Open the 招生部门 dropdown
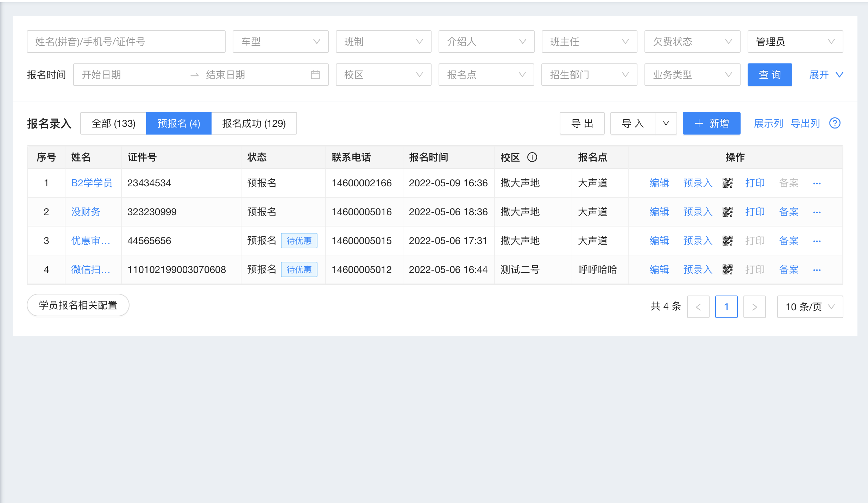This screenshot has width=868, height=503. click(x=590, y=75)
